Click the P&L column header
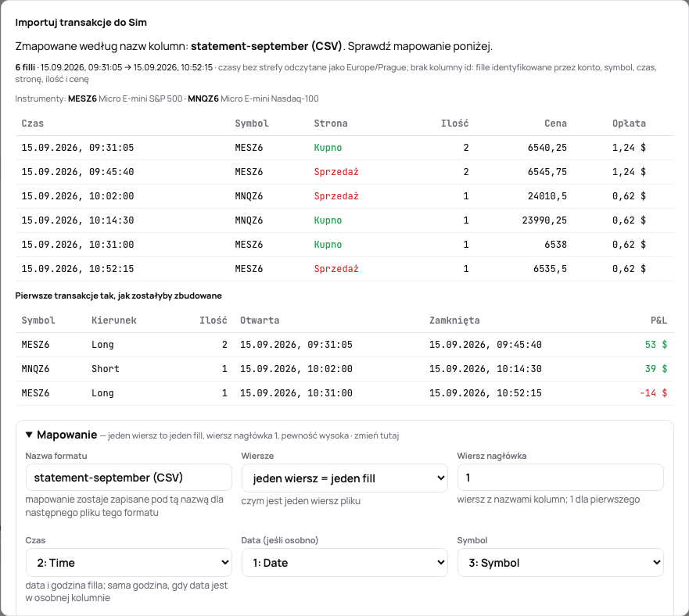 click(658, 321)
